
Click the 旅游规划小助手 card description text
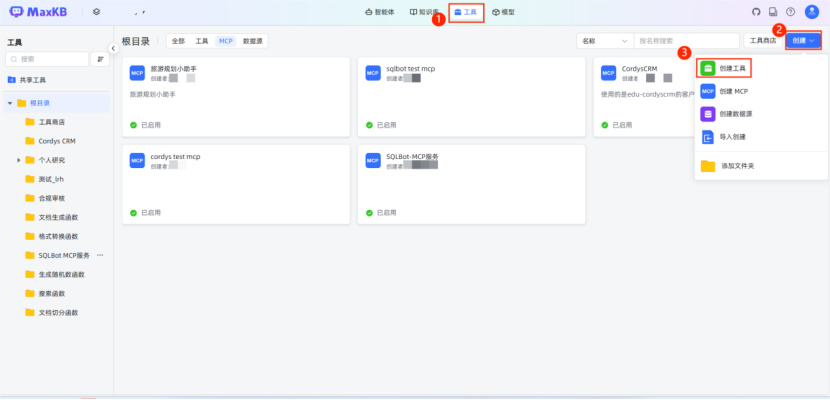click(152, 94)
